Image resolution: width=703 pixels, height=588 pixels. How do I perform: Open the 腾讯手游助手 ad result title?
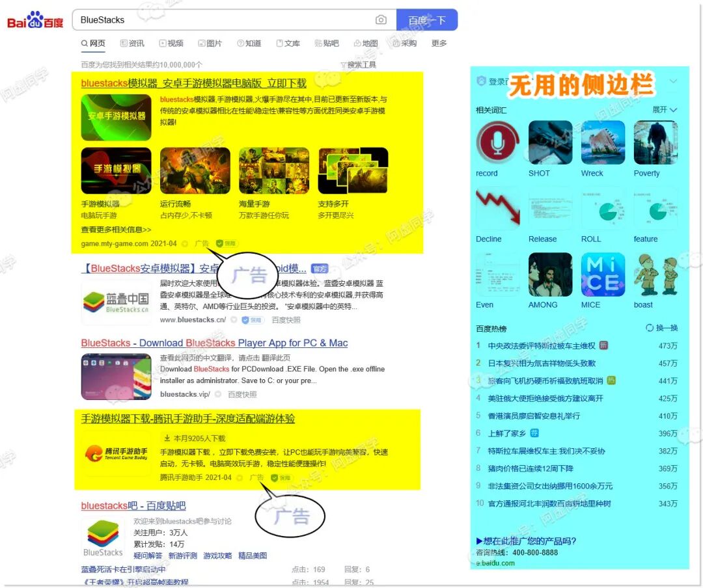point(188,419)
